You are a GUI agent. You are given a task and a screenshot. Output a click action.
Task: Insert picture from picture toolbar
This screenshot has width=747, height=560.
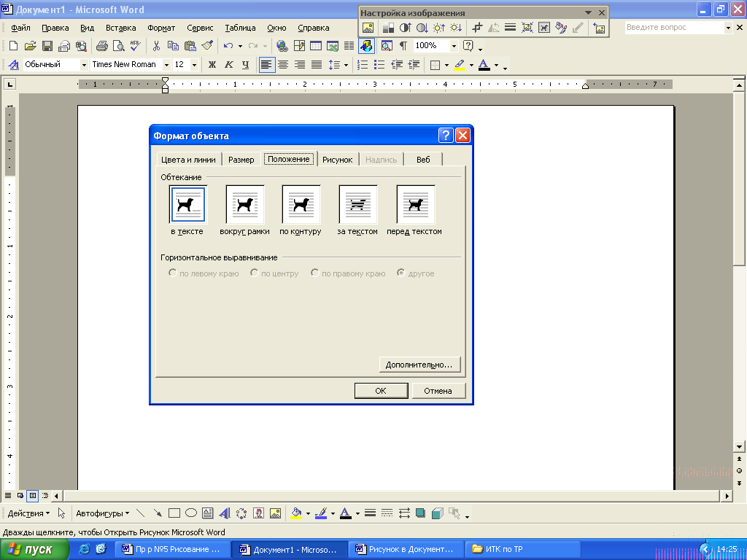coord(368,28)
